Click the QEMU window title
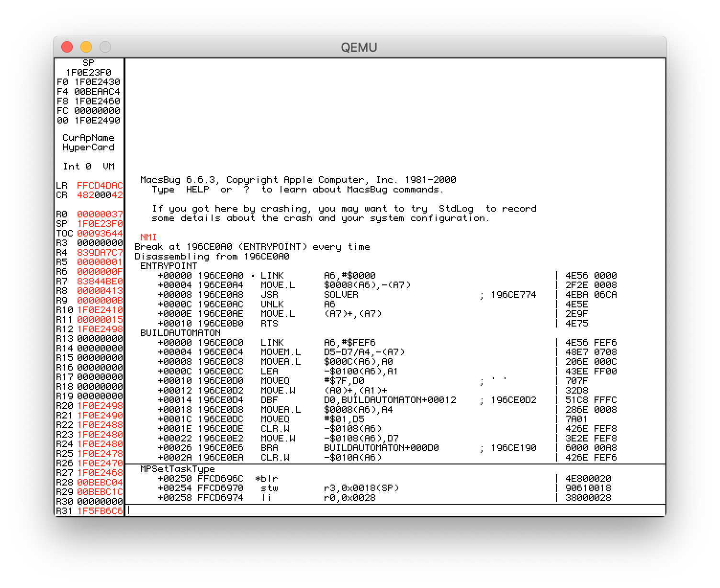The width and height of the screenshot is (720, 588). (359, 47)
